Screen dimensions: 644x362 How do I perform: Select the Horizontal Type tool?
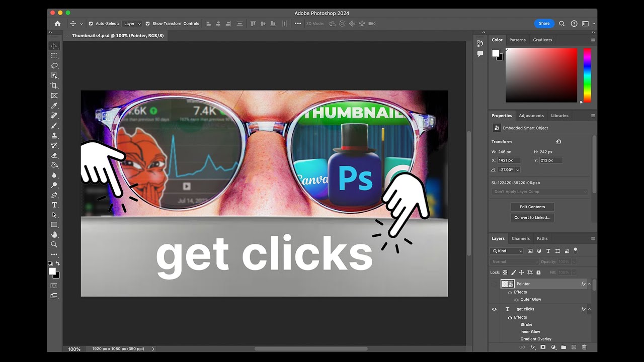tap(54, 205)
